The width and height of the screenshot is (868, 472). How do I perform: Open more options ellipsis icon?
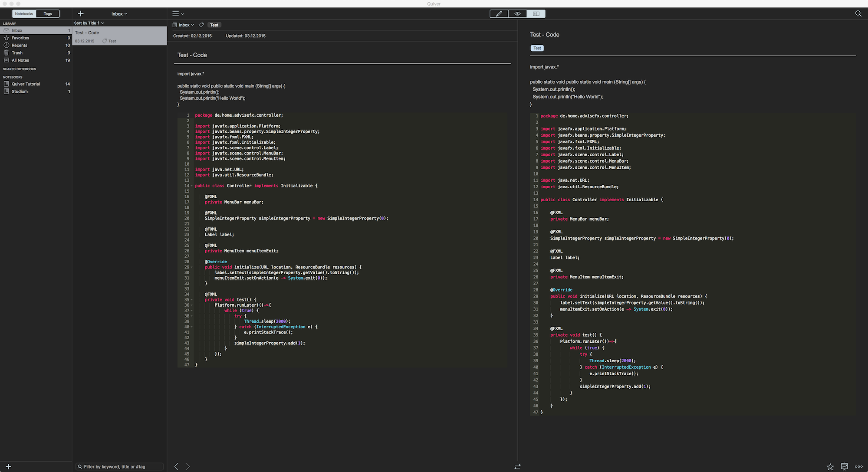[858, 467]
